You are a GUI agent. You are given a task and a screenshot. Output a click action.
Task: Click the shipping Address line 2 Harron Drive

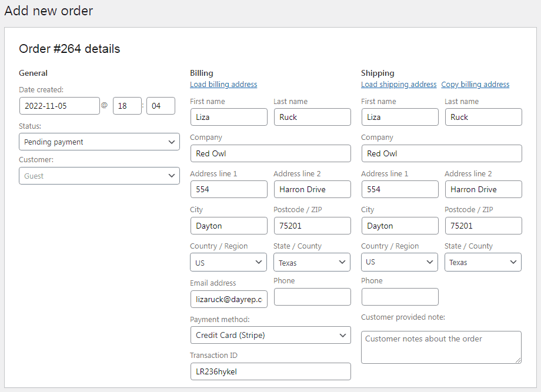click(483, 189)
